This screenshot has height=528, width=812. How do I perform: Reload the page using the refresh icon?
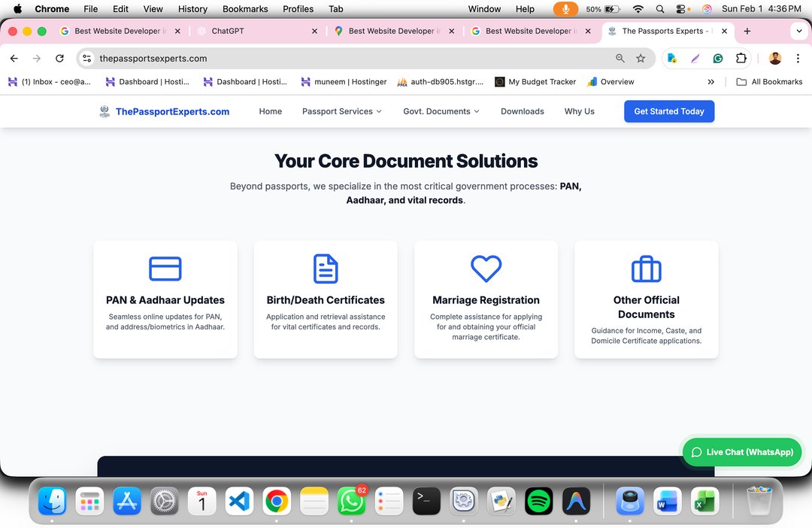coord(59,59)
